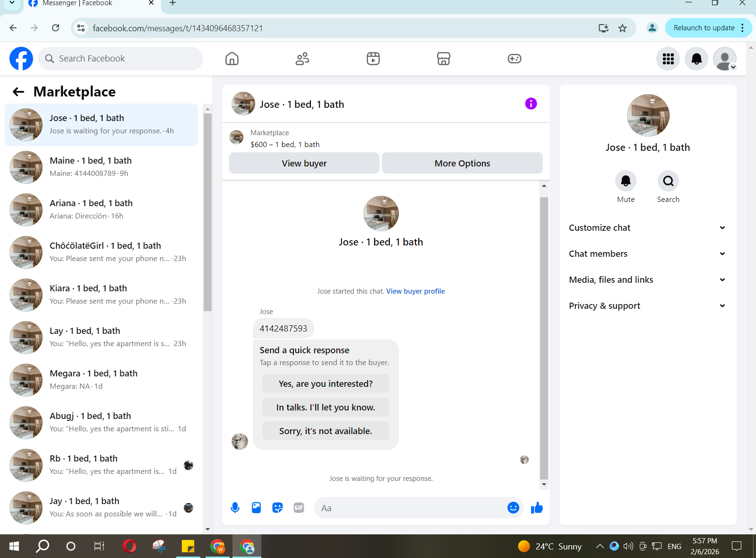Open Task View on the taskbar
This screenshot has height=558, width=756.
click(99, 546)
